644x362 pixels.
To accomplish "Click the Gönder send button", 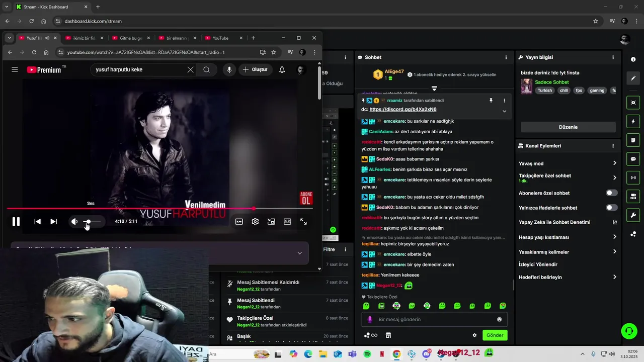I will 495,335.
